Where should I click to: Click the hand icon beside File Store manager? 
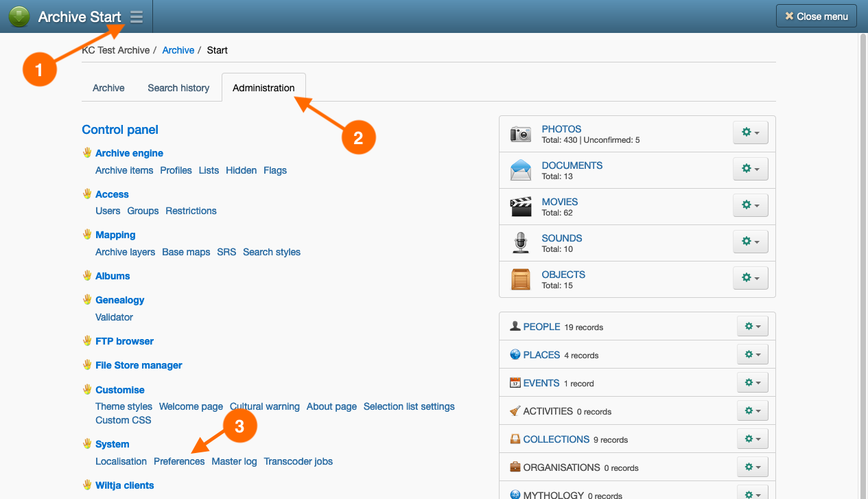(87, 364)
